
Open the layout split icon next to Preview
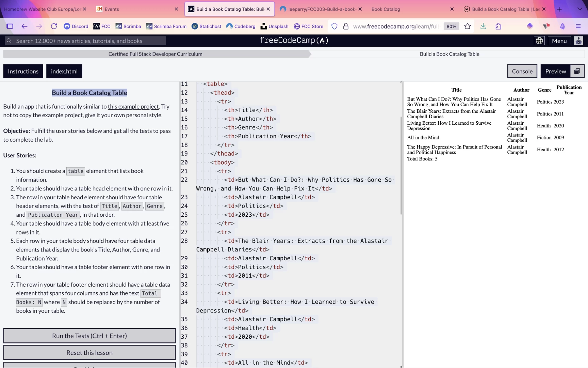pos(577,71)
